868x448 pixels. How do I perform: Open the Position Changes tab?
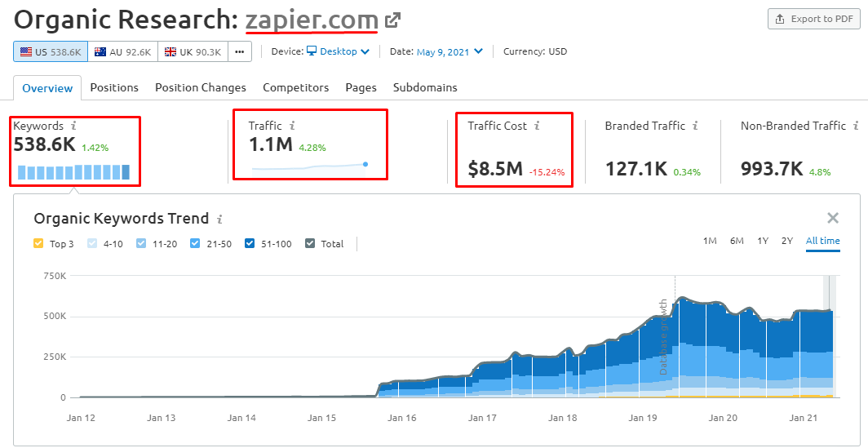(201, 87)
